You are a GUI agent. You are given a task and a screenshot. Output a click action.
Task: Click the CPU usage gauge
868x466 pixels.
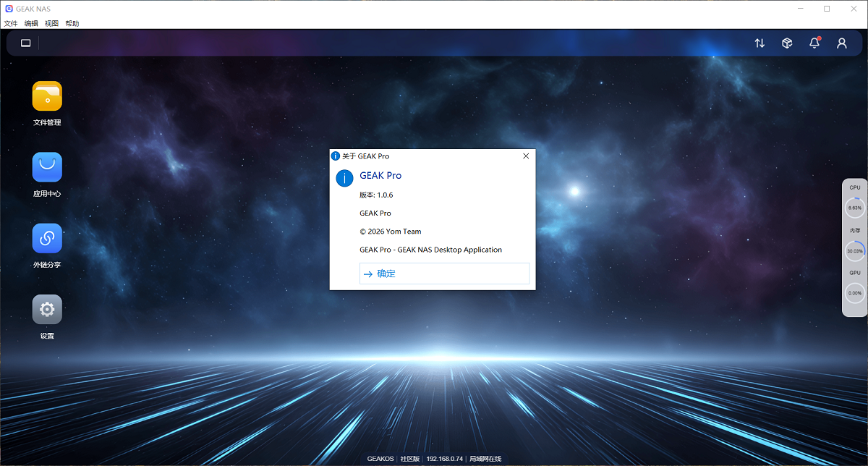point(855,208)
